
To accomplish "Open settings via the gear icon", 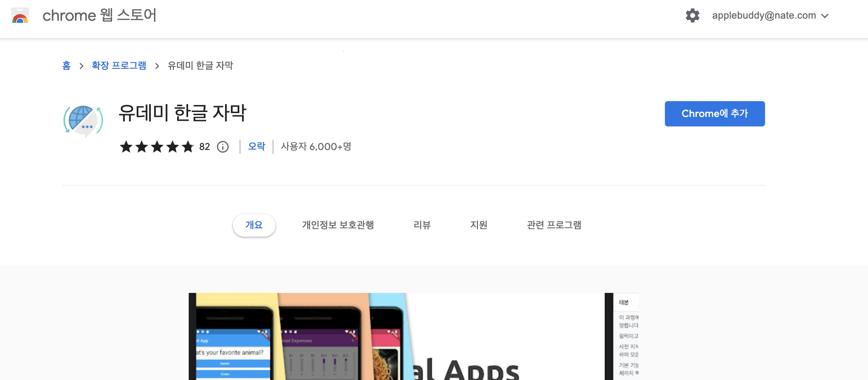I will click(692, 16).
